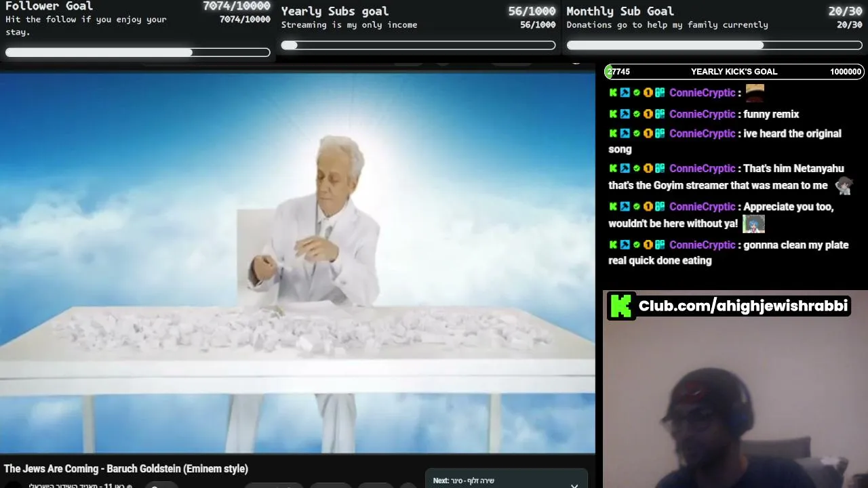
Task: Click the video title "The Jews Are Coming - Baruch Goldstein"
Action: (126, 469)
